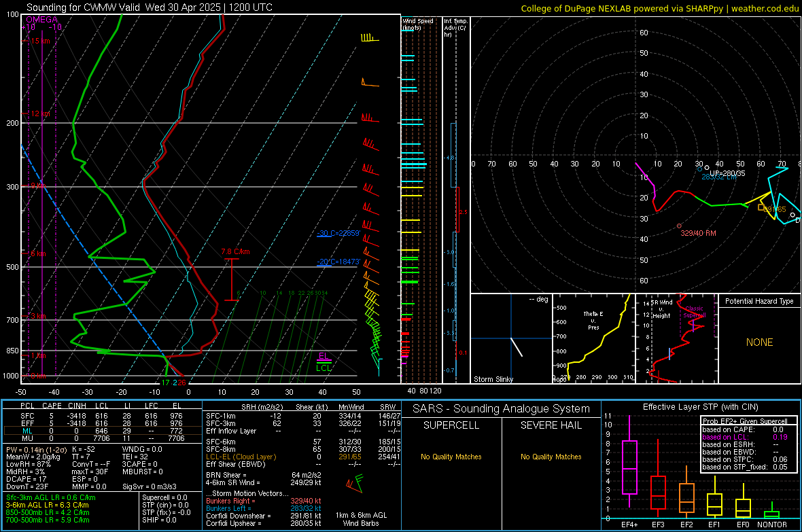Click the 'based on LCL: 0.19' row
This screenshot has width=802, height=532.
tap(745, 437)
